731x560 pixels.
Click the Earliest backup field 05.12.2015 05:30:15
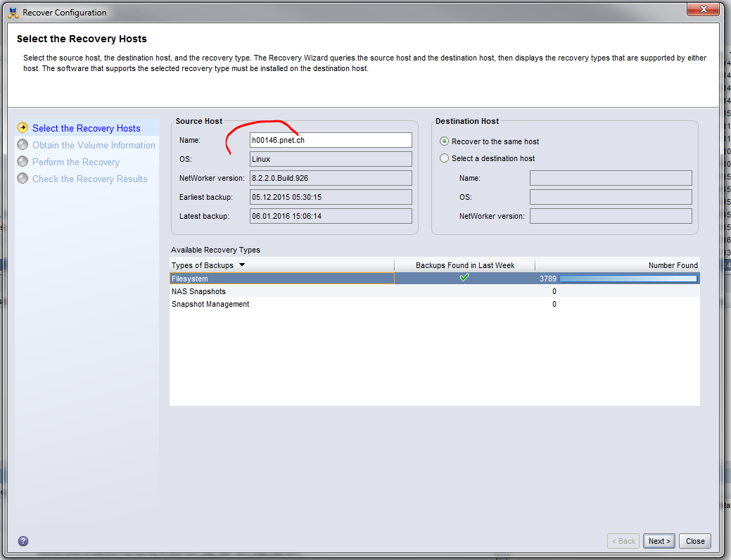pyautogui.click(x=331, y=197)
